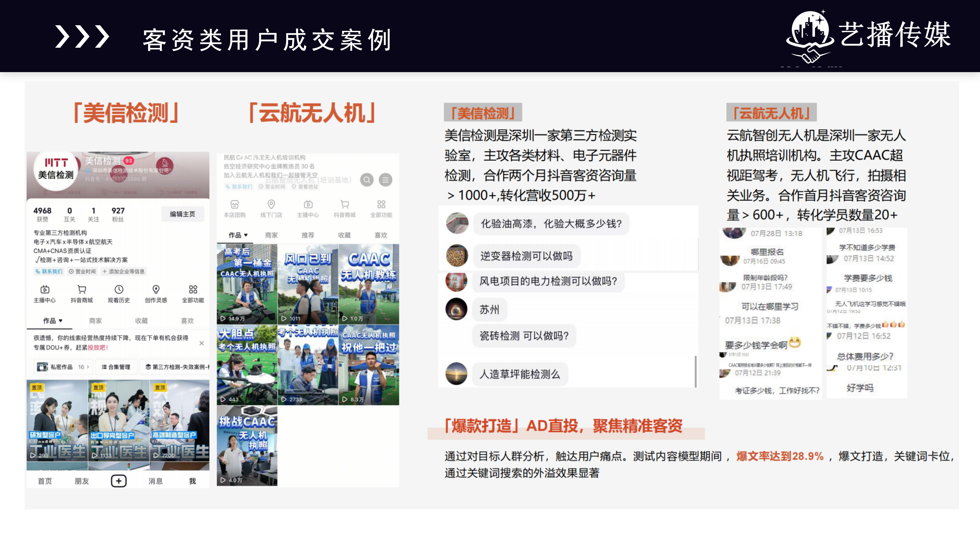Switch to the 收藏 tab in 美信检测 profile
This screenshot has width=980, height=551.
click(x=141, y=321)
